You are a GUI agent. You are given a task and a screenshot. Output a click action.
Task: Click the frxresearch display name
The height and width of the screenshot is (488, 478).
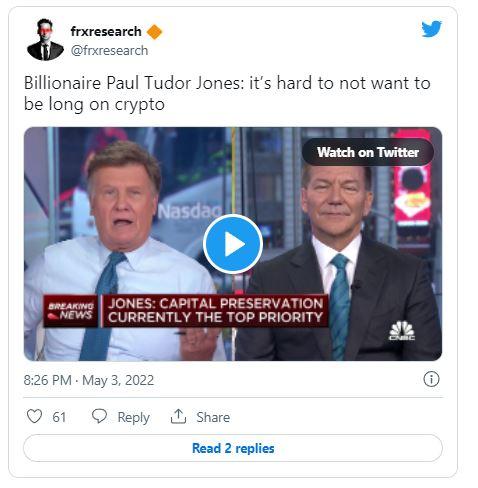pyautogui.click(x=106, y=32)
